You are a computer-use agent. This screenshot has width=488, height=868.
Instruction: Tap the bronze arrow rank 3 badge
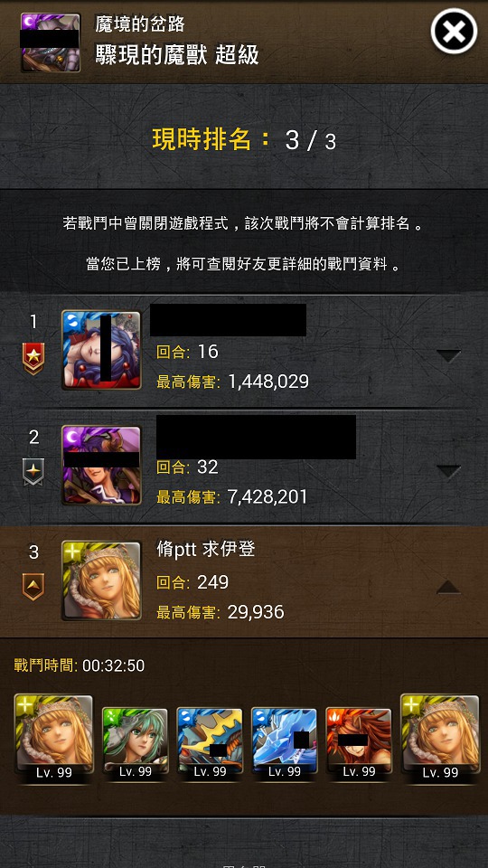33,587
